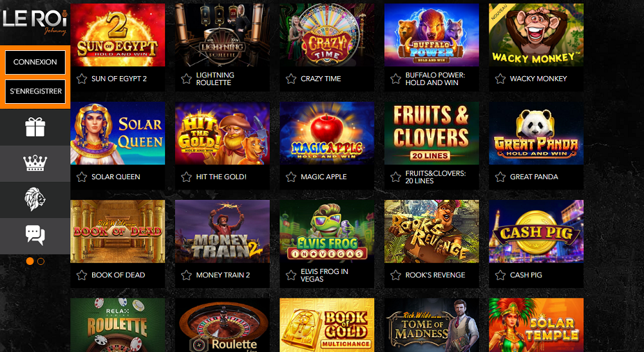Open the gift box promotions icon
The image size is (644, 352).
pyautogui.click(x=35, y=127)
